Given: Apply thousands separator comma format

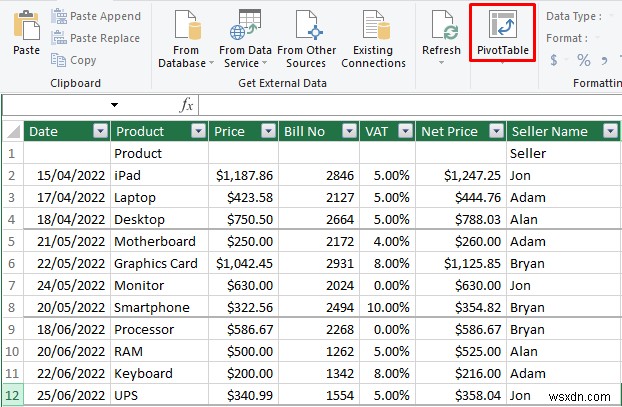Looking at the screenshot, I should (604, 61).
